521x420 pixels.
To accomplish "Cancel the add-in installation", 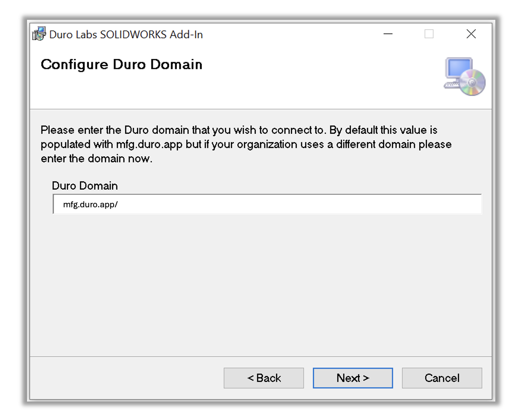I will coord(442,378).
